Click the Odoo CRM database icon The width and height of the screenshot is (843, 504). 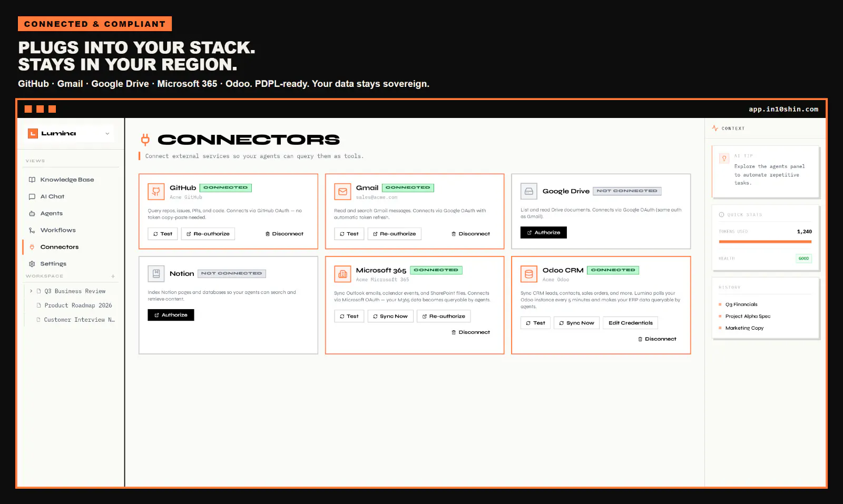click(x=529, y=274)
